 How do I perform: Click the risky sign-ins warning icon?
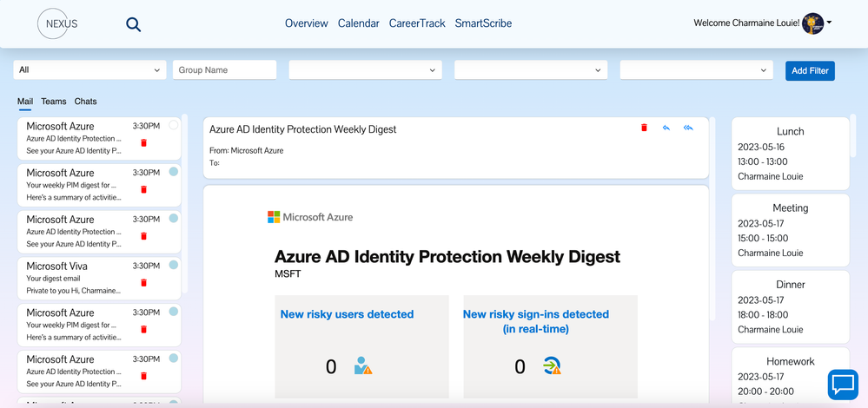tap(552, 366)
